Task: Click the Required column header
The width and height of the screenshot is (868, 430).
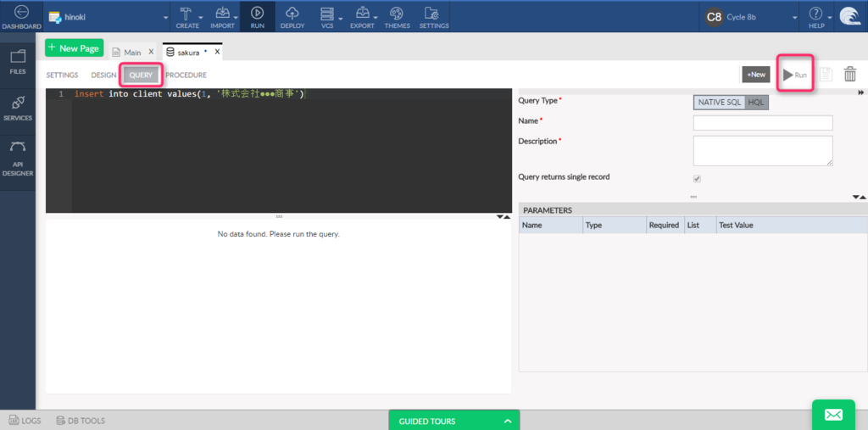Action: [664, 226]
